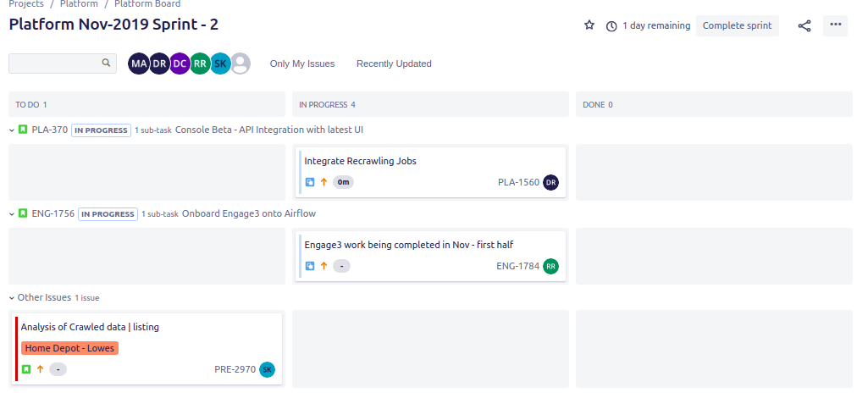Click Onboard Engage3 onto Airflow swimlane title
This screenshot has height=415, width=868.
point(249,213)
